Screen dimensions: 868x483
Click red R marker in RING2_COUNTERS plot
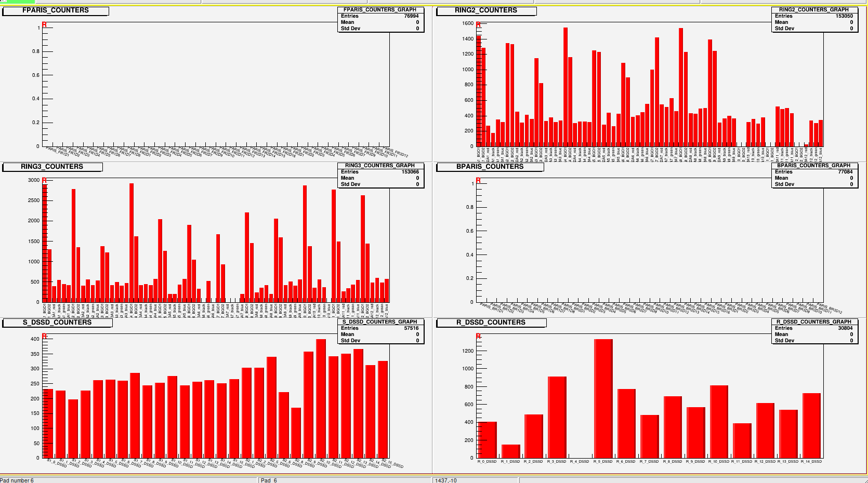478,25
